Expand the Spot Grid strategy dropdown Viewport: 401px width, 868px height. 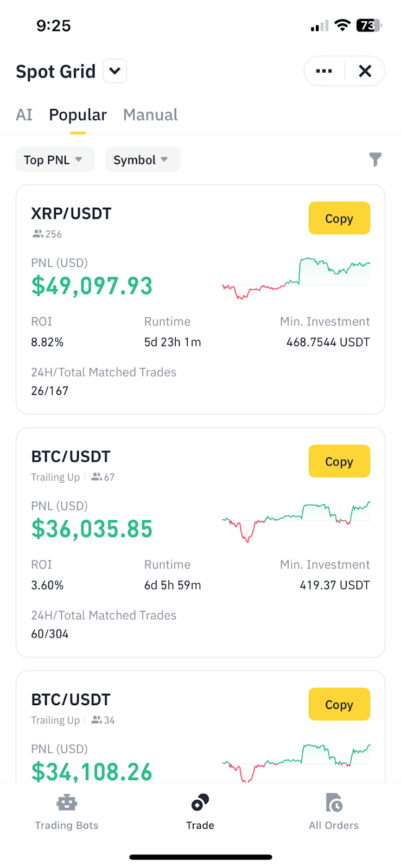(x=115, y=71)
